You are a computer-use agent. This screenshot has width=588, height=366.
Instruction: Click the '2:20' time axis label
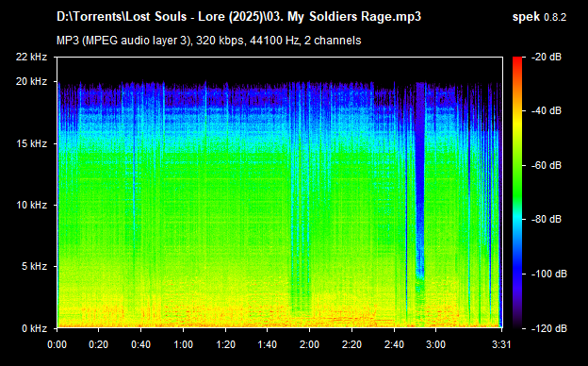pos(351,344)
